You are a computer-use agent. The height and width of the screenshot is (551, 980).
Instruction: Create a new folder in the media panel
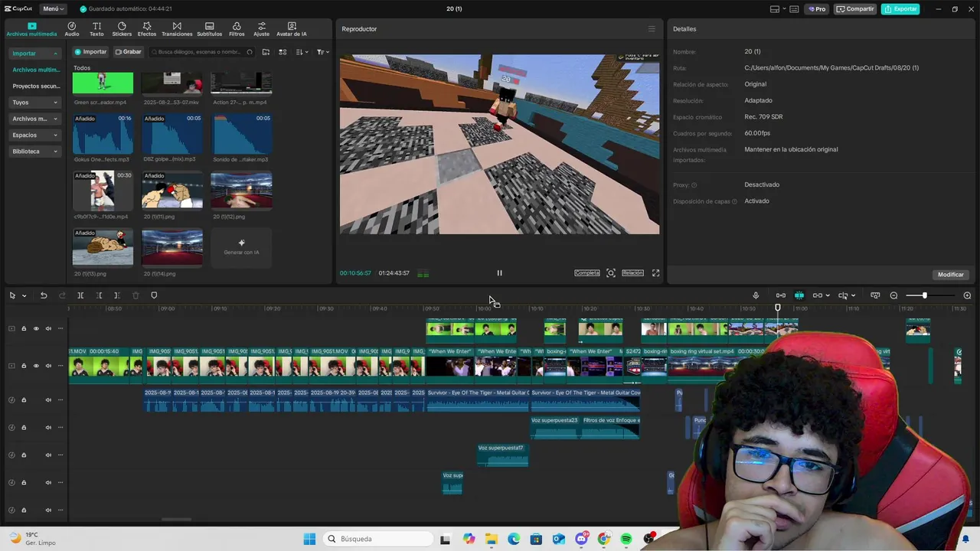[266, 52]
